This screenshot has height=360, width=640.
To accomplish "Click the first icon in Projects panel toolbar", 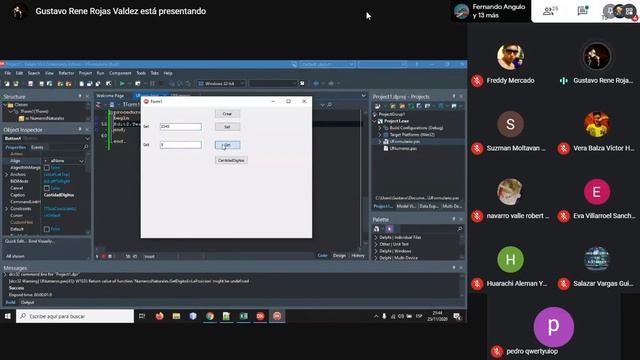I will click(378, 106).
